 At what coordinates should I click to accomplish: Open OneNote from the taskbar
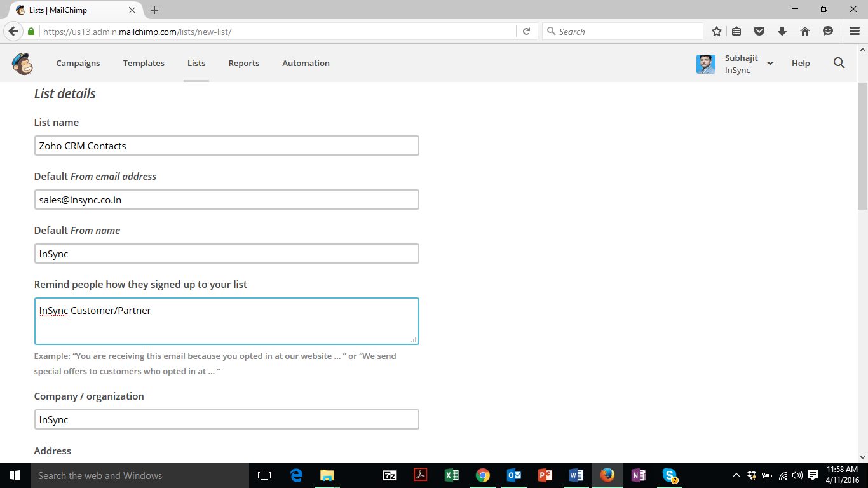[639, 475]
